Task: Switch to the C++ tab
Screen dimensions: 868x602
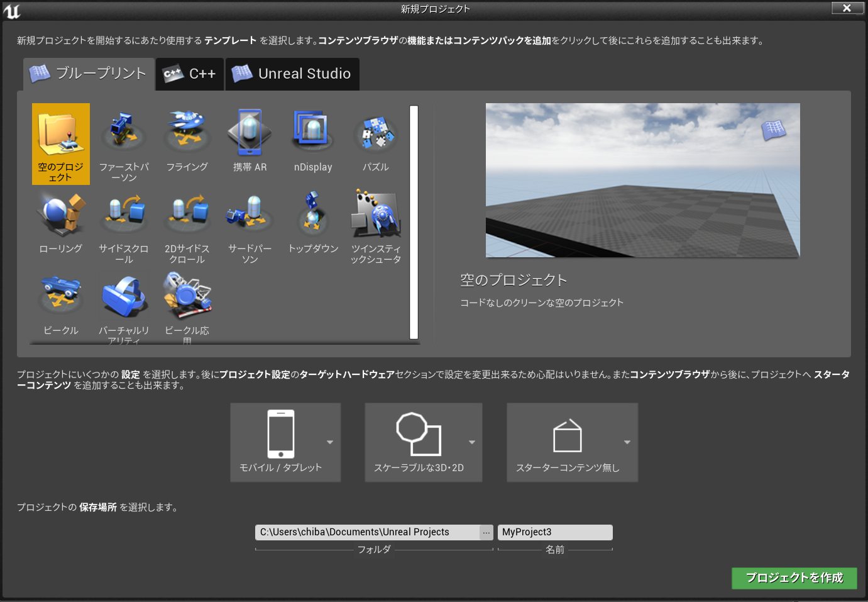Action: click(189, 74)
